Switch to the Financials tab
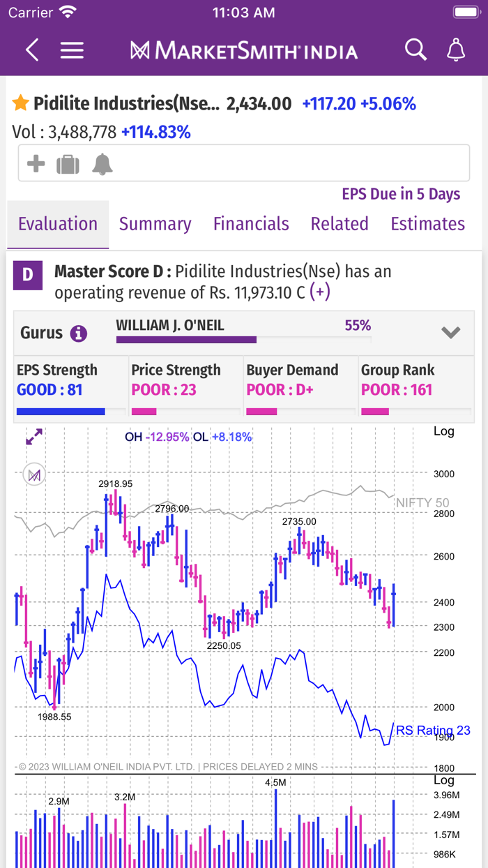This screenshot has width=488, height=868. pyautogui.click(x=251, y=223)
